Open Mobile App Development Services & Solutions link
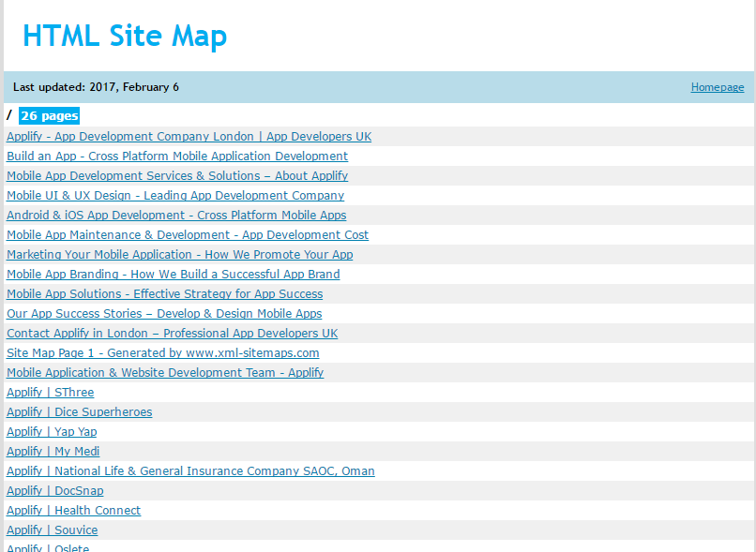 click(177, 176)
